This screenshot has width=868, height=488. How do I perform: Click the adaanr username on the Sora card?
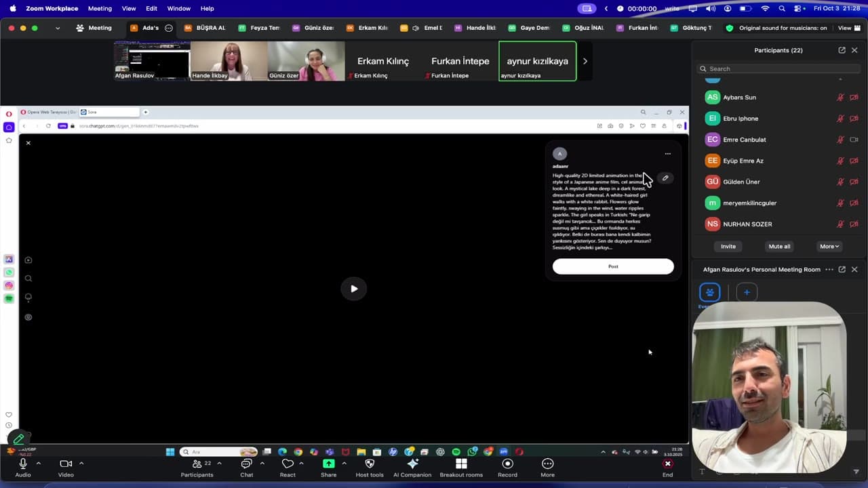pyautogui.click(x=561, y=166)
